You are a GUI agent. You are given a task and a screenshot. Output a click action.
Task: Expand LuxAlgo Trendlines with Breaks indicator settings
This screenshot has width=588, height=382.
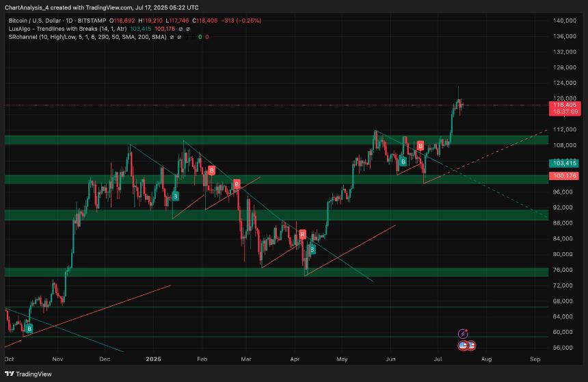pyautogui.click(x=62, y=28)
